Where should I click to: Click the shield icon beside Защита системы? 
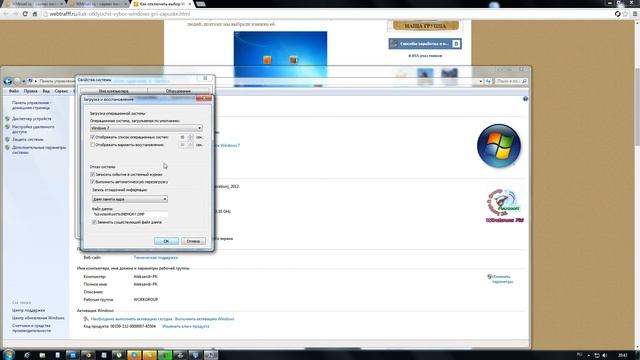[x=7, y=140]
